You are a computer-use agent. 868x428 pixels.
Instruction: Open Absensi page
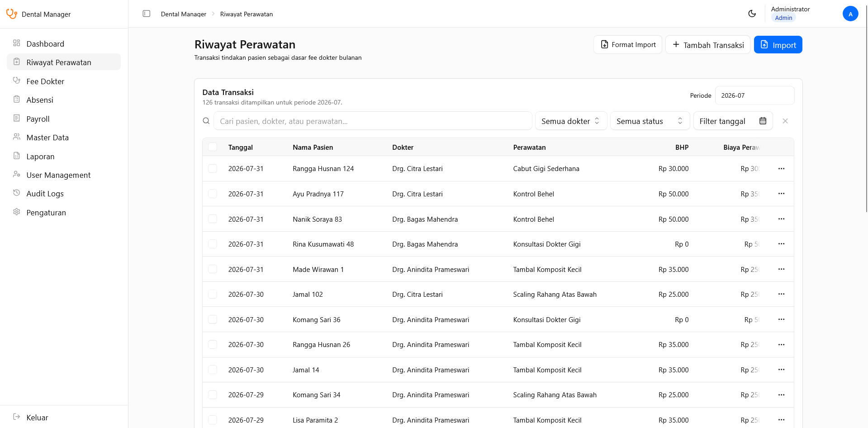(x=64, y=100)
